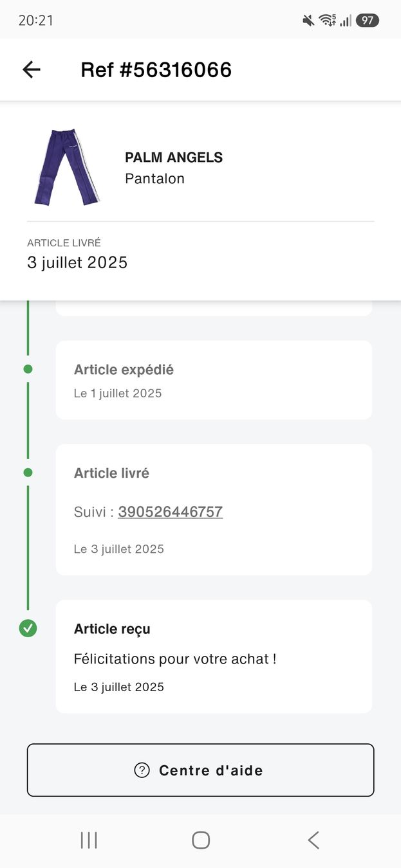Tap the PALM ANGELS brand name
The image size is (401, 868).
(x=174, y=158)
